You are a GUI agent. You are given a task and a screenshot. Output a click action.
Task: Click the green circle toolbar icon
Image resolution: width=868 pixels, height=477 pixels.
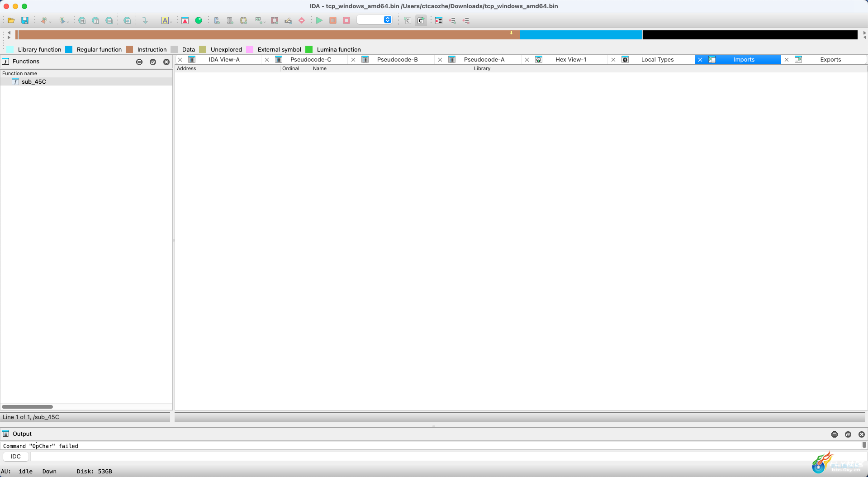[199, 20]
